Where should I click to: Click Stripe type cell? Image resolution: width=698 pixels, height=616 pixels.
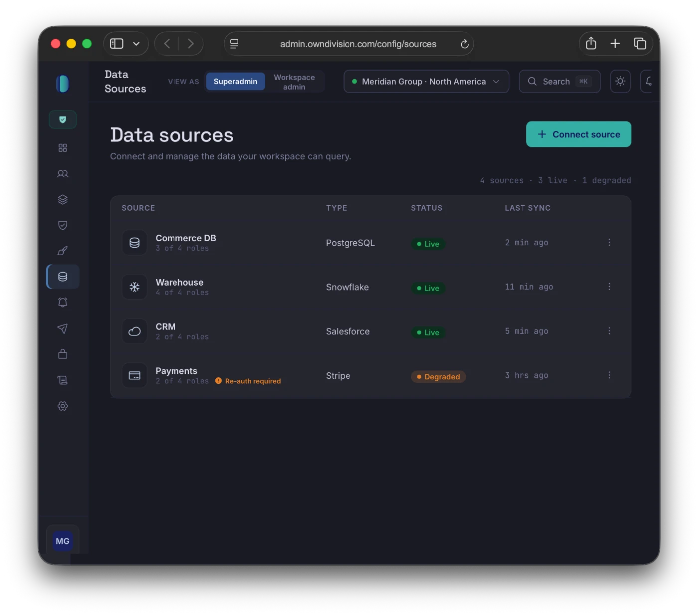pos(338,376)
